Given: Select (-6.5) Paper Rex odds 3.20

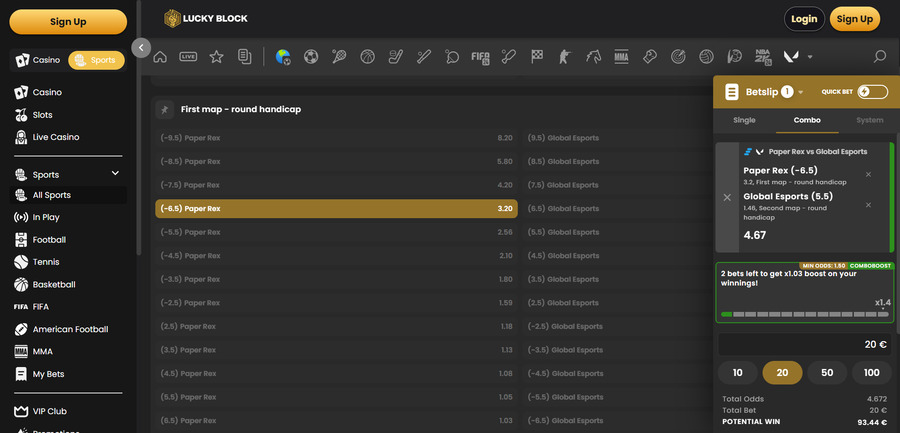Looking at the screenshot, I should (336, 208).
